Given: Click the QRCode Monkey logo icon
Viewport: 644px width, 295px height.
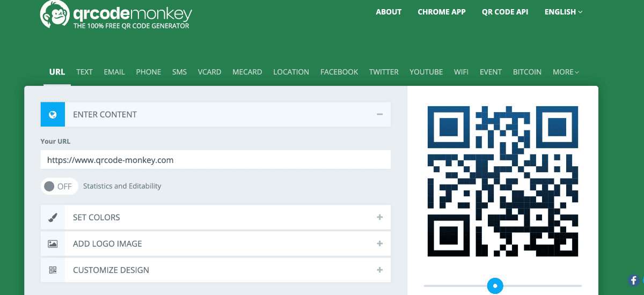Looking at the screenshot, I should 54,14.
